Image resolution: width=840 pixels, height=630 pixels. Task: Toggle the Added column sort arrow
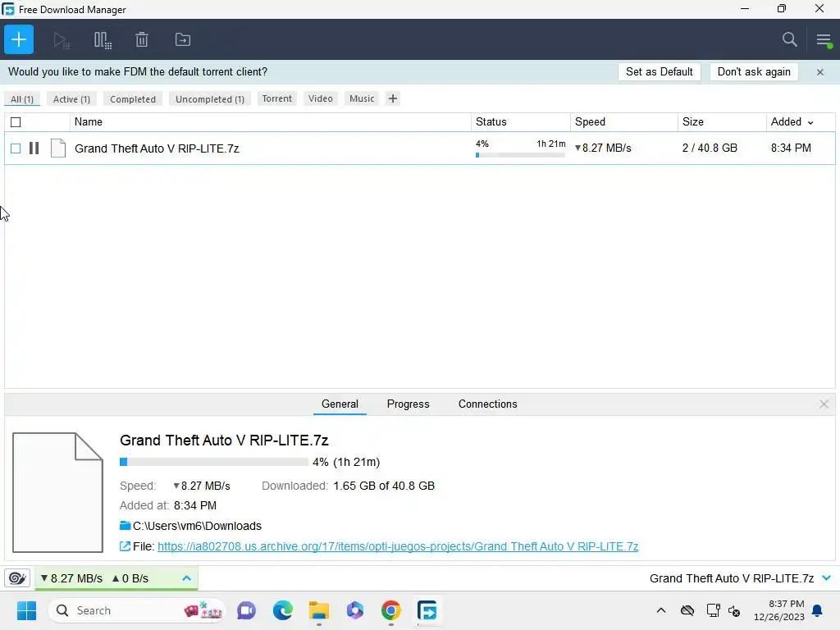[810, 123]
